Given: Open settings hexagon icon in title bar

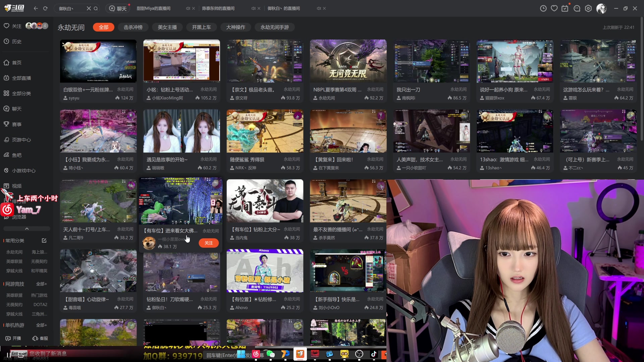Looking at the screenshot, I should [x=588, y=8].
